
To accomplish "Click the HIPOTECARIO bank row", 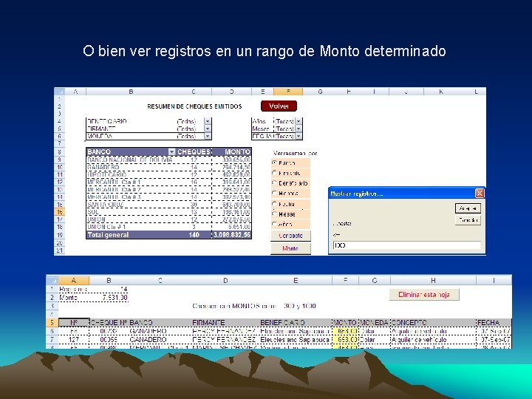I will (168, 174).
